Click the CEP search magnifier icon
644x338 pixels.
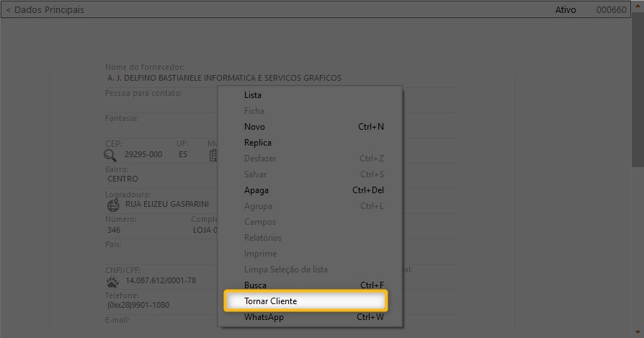pos(110,155)
